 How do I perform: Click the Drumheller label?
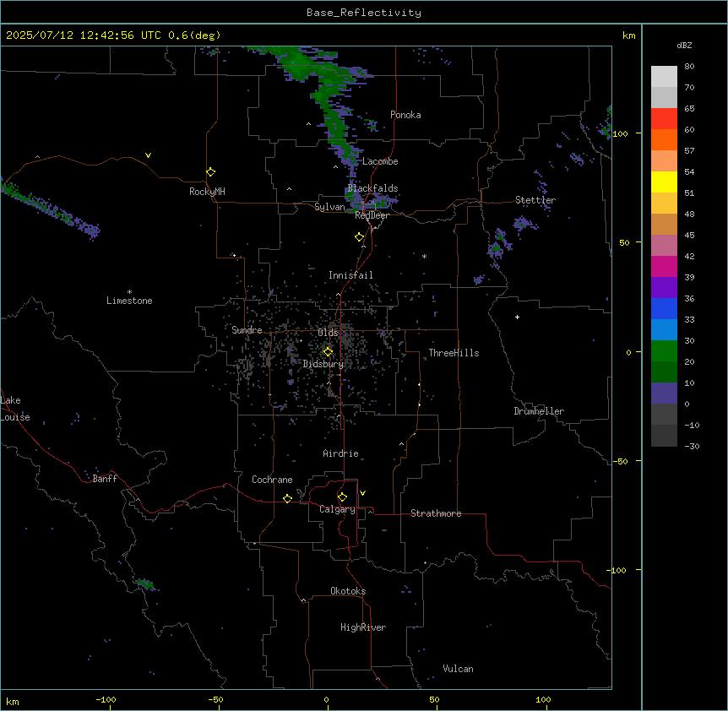click(x=539, y=411)
